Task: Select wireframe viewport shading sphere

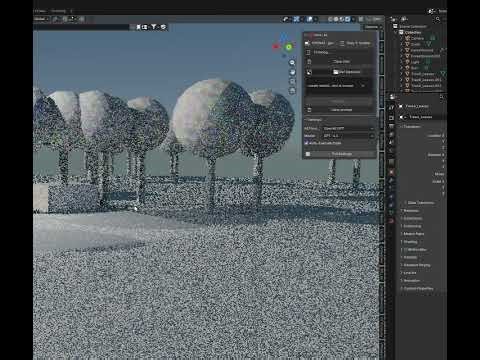Action: point(330,19)
